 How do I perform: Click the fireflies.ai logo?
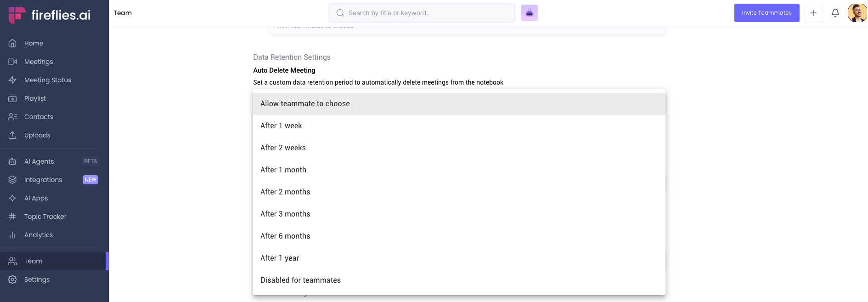point(50,15)
